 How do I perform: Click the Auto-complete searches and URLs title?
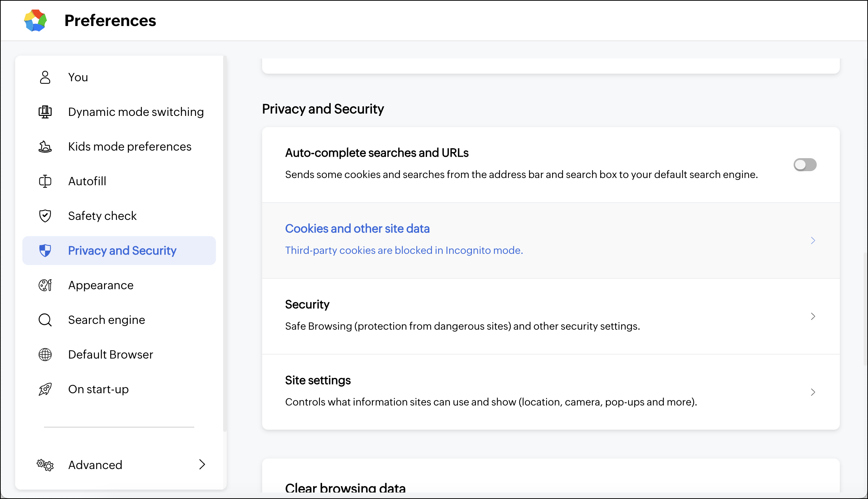377,153
